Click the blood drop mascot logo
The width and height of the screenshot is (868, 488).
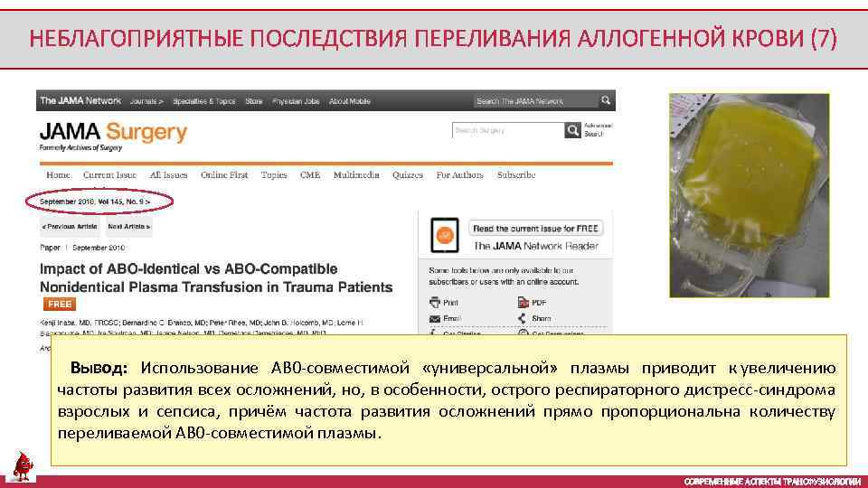click(22, 466)
